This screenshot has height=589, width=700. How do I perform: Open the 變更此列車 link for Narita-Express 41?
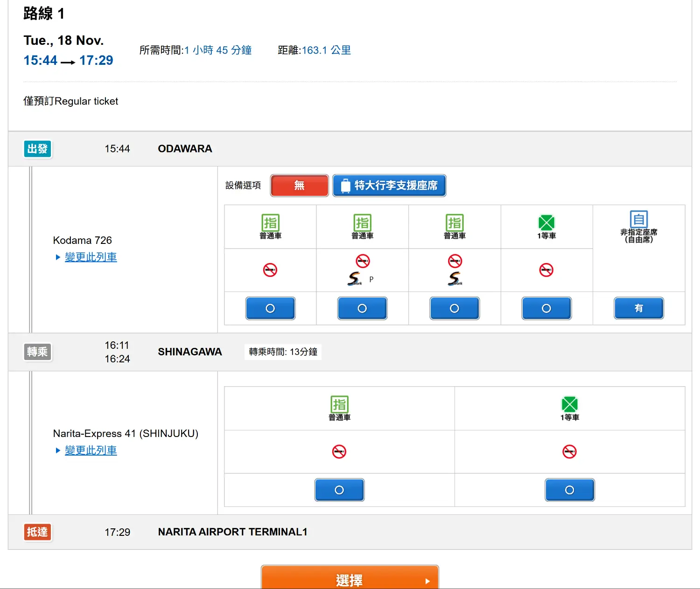coord(91,450)
